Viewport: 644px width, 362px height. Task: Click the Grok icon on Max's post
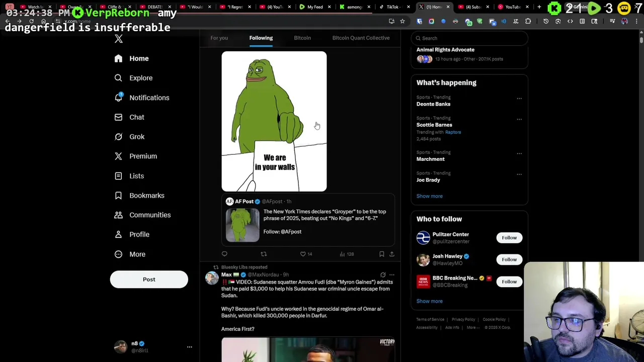click(x=383, y=275)
